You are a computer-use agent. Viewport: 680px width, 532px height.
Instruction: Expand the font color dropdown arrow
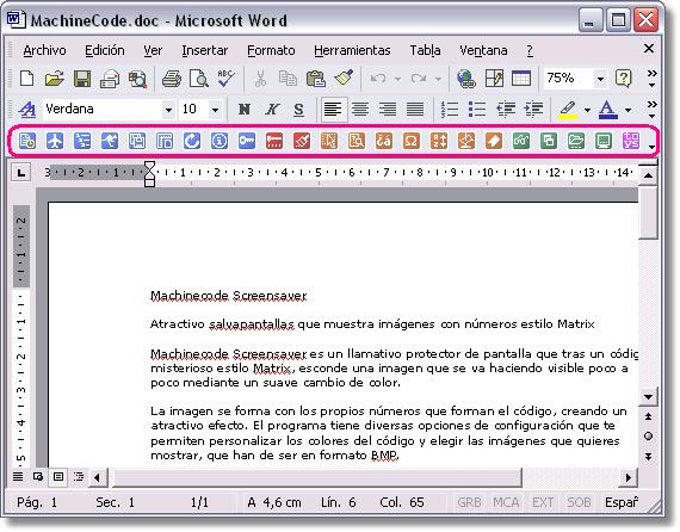(628, 110)
